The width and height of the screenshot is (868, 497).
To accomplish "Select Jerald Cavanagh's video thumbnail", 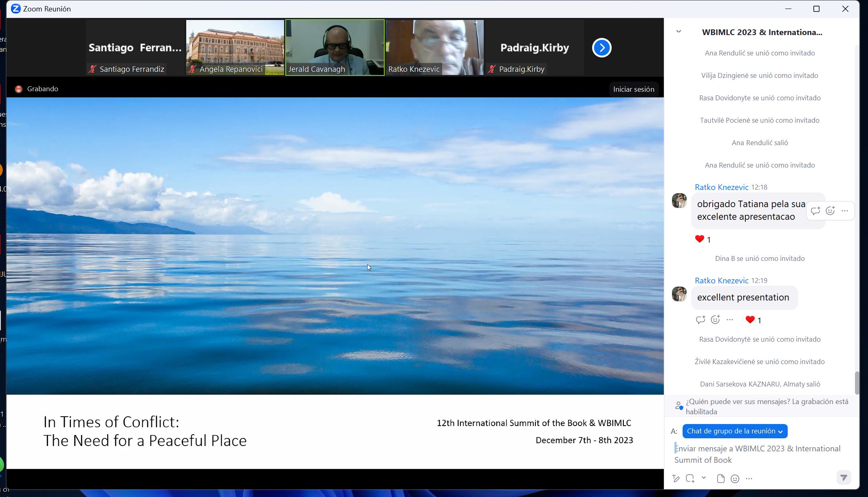I will pos(335,47).
